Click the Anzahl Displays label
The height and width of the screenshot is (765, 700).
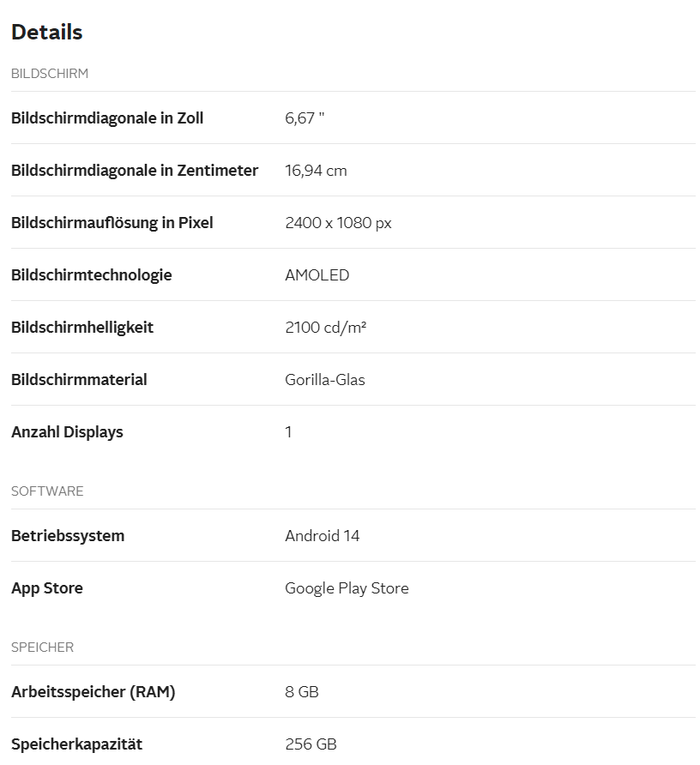[67, 432]
